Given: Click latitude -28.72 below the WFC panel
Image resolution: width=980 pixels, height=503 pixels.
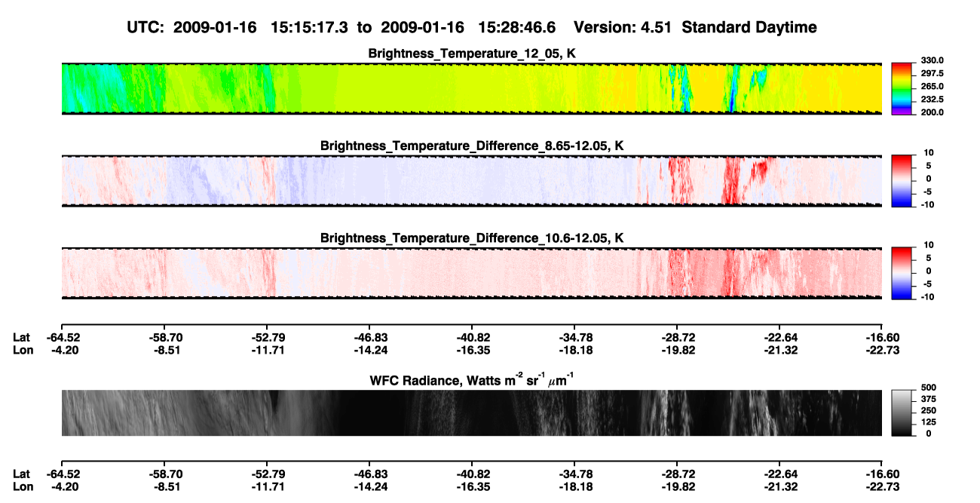Looking at the screenshot, I should [678, 474].
